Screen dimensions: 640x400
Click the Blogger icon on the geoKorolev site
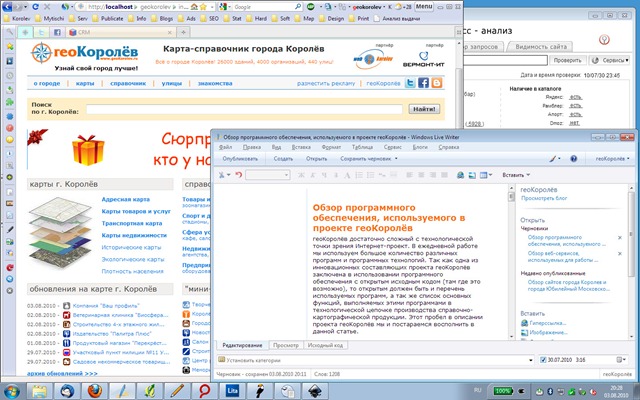[437, 83]
